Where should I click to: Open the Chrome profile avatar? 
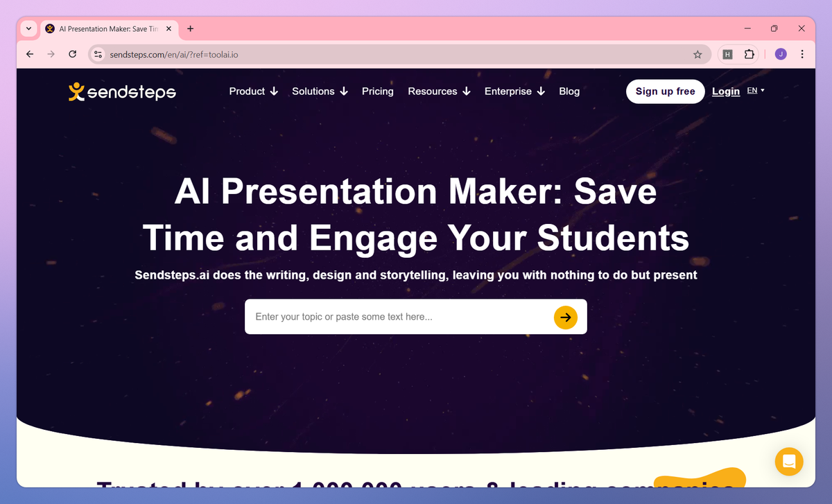click(x=781, y=54)
